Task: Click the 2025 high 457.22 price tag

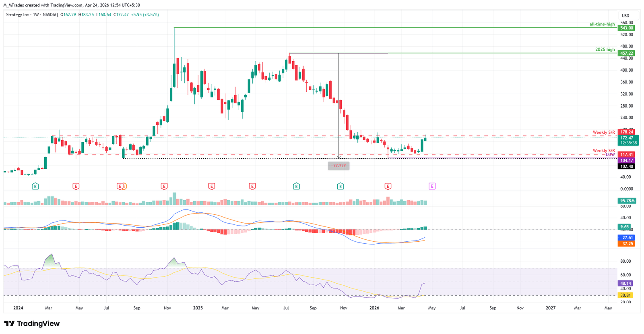Action: (626, 53)
